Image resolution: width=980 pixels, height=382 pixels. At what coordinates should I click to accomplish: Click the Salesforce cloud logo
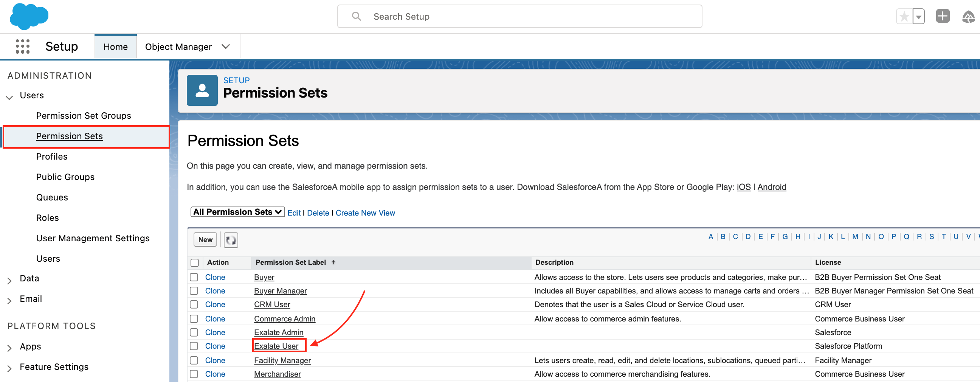click(29, 16)
